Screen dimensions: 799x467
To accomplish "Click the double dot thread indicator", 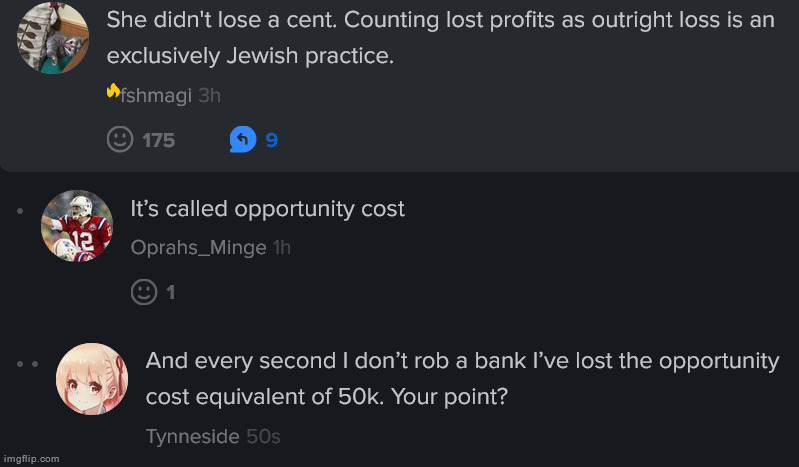I will click(x=28, y=364).
